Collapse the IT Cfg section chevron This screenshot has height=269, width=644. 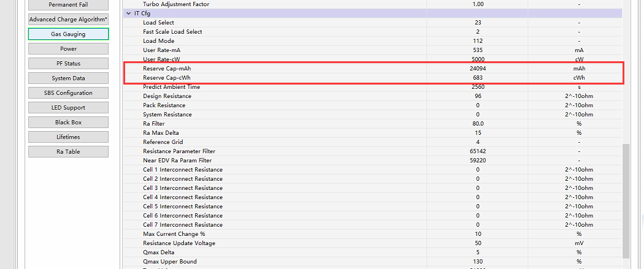coord(129,13)
